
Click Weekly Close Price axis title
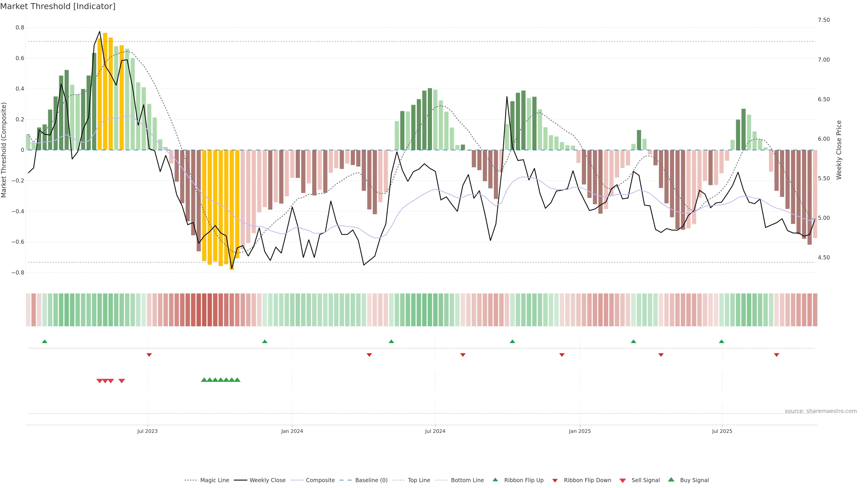[x=839, y=150]
